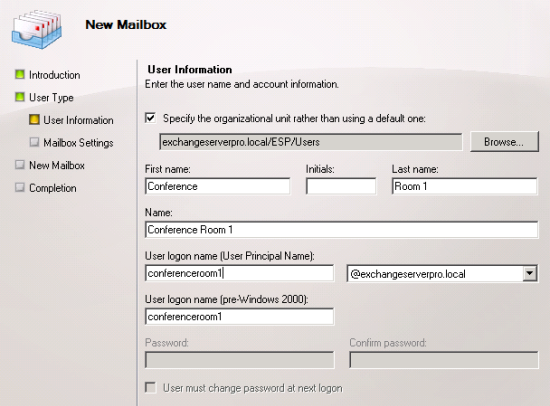Click the Password input field
Image resolution: width=550 pixels, height=406 pixels.
(240, 360)
